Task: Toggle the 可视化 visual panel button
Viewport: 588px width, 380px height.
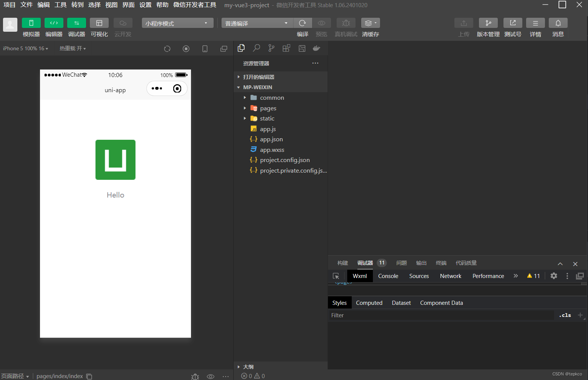Action: point(99,23)
